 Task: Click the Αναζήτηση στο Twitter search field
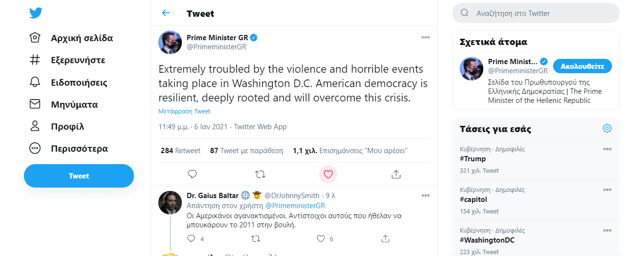(541, 13)
